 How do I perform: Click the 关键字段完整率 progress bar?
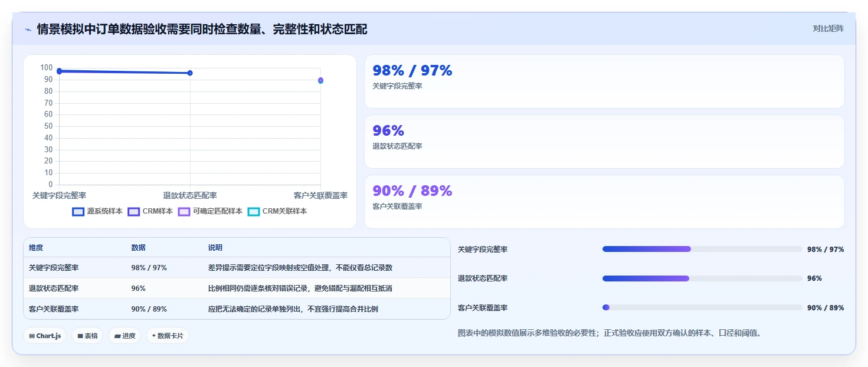click(x=702, y=249)
